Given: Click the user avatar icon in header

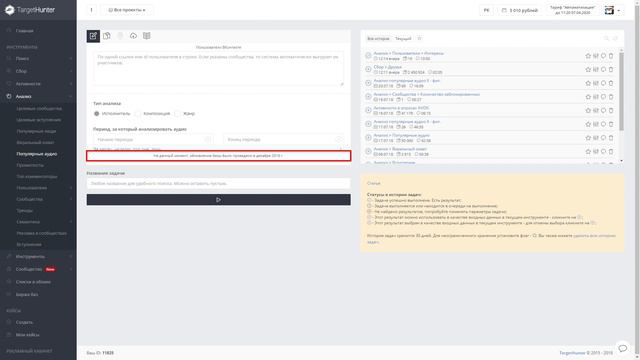Looking at the screenshot, I should pyautogui.click(x=609, y=10).
